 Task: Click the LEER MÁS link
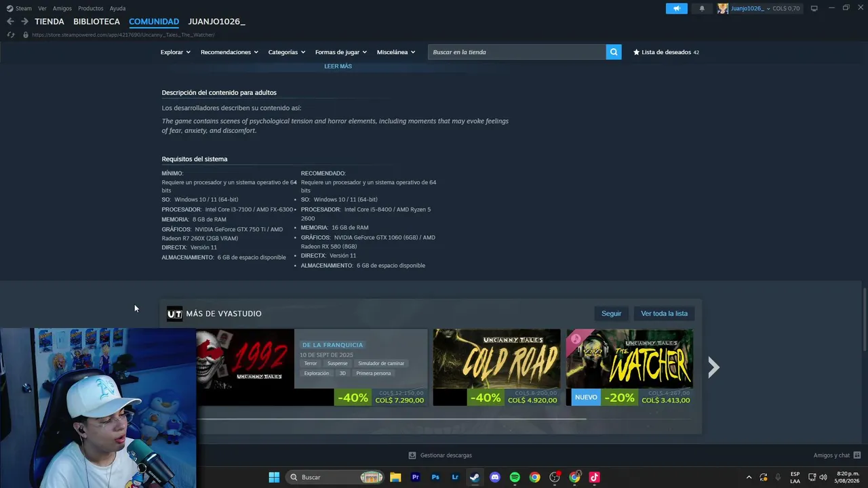pyautogui.click(x=338, y=66)
